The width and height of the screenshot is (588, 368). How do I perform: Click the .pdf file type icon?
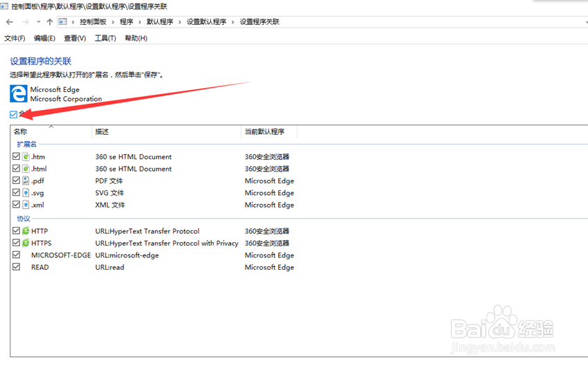coord(26,181)
